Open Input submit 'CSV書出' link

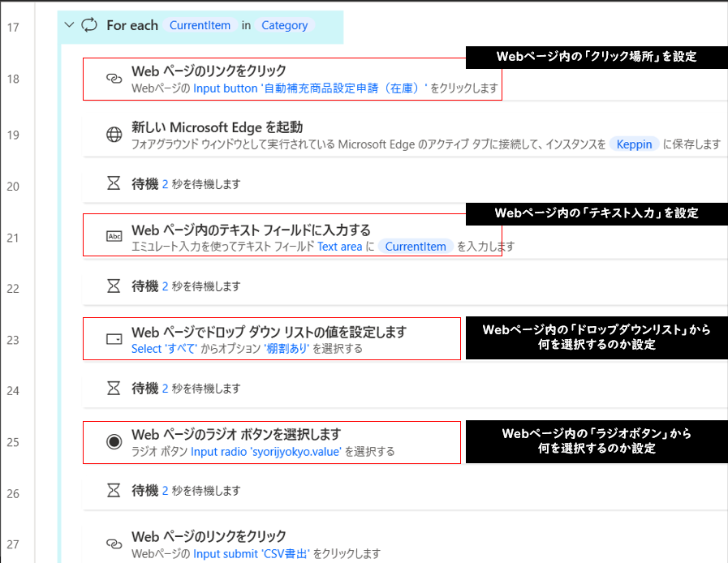click(251, 554)
